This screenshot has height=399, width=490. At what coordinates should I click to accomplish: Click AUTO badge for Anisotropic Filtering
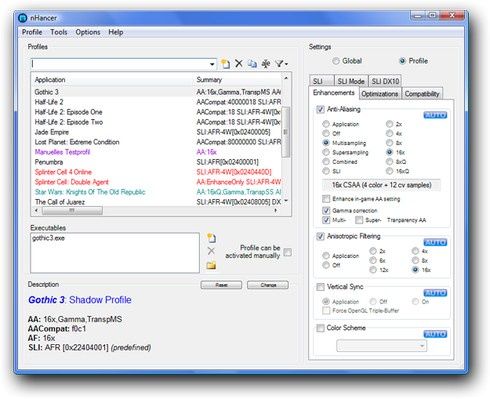(x=435, y=242)
